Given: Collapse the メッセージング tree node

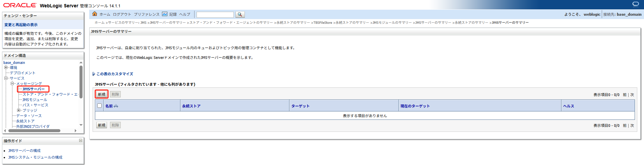Looking at the screenshot, I should 12,84.
